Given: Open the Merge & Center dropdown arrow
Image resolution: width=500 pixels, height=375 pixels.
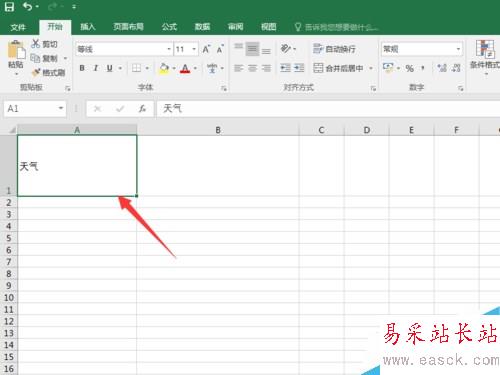Looking at the screenshot, I should click(x=371, y=68).
